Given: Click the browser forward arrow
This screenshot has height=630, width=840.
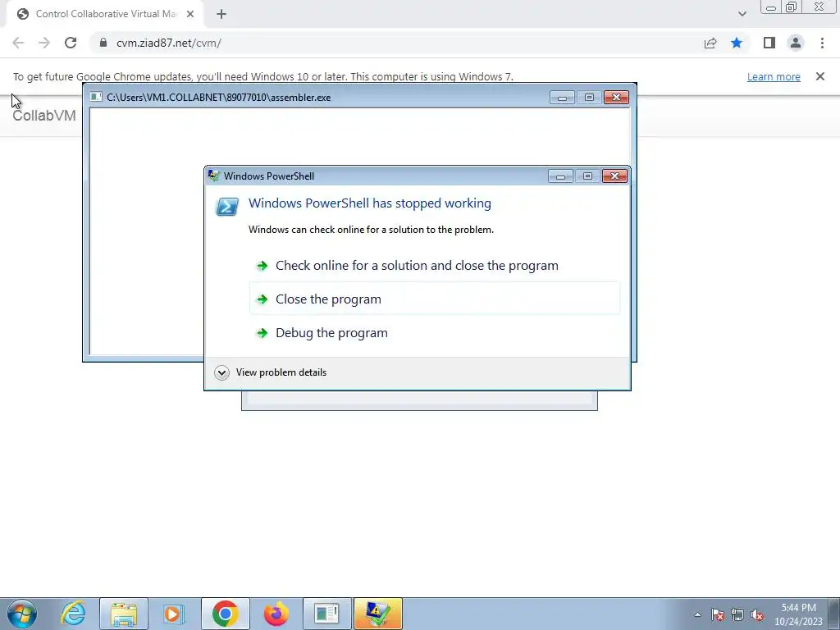Looking at the screenshot, I should click(x=44, y=43).
